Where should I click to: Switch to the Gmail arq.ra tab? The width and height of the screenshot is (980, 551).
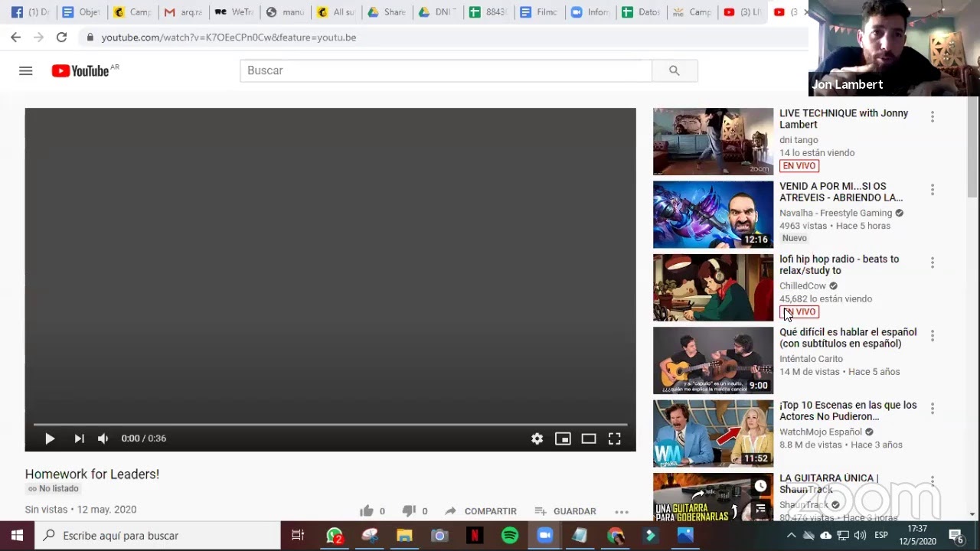[x=183, y=12]
